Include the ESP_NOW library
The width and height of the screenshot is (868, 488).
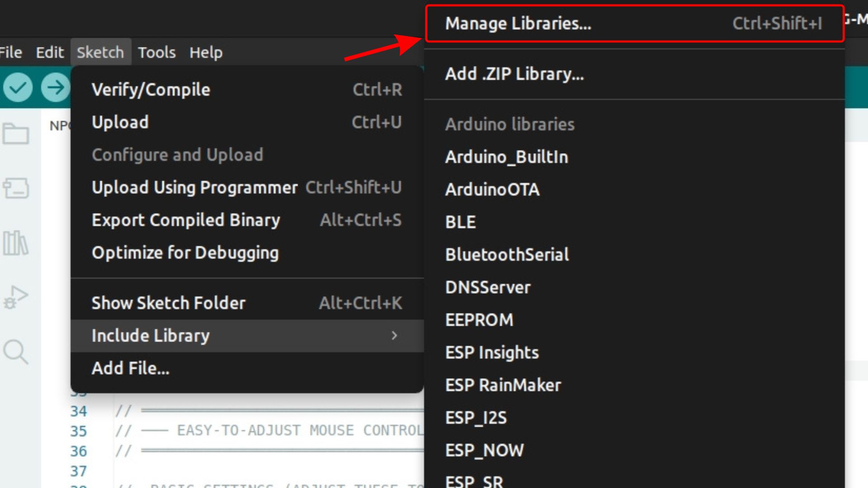[635, 450]
